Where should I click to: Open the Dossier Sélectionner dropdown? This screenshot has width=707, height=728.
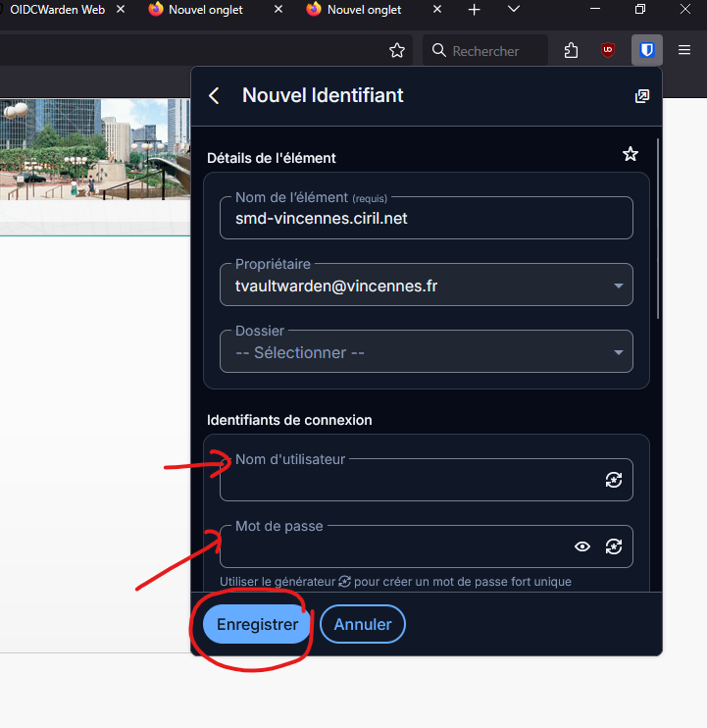pos(427,352)
